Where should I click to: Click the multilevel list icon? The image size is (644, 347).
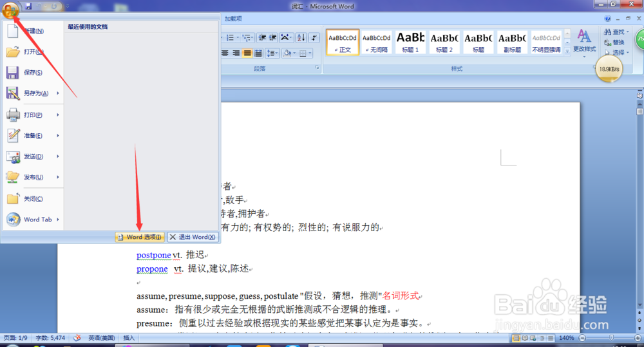click(247, 38)
